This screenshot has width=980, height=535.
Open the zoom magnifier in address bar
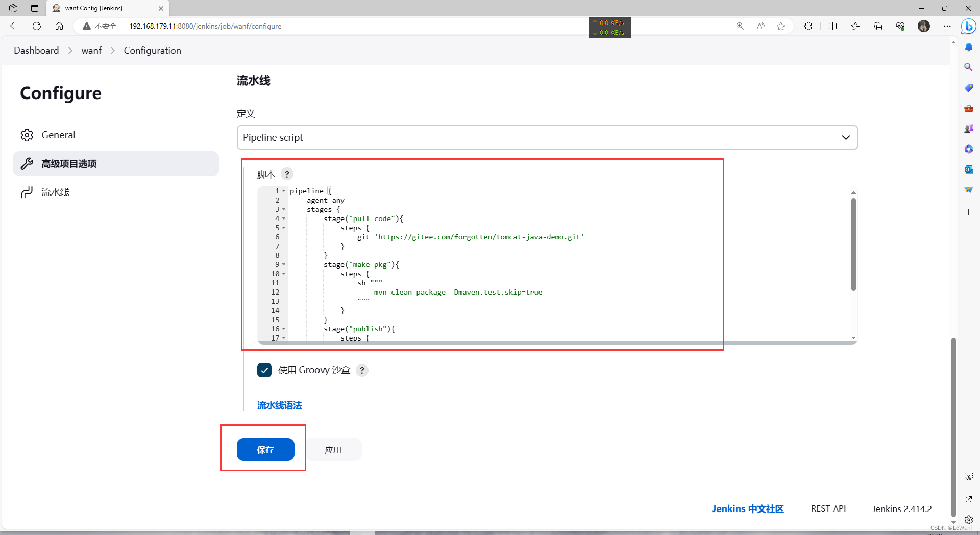[x=740, y=26]
